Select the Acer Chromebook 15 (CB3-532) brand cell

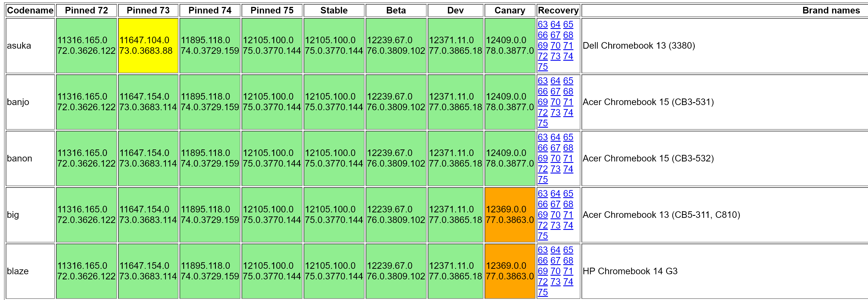click(x=724, y=158)
